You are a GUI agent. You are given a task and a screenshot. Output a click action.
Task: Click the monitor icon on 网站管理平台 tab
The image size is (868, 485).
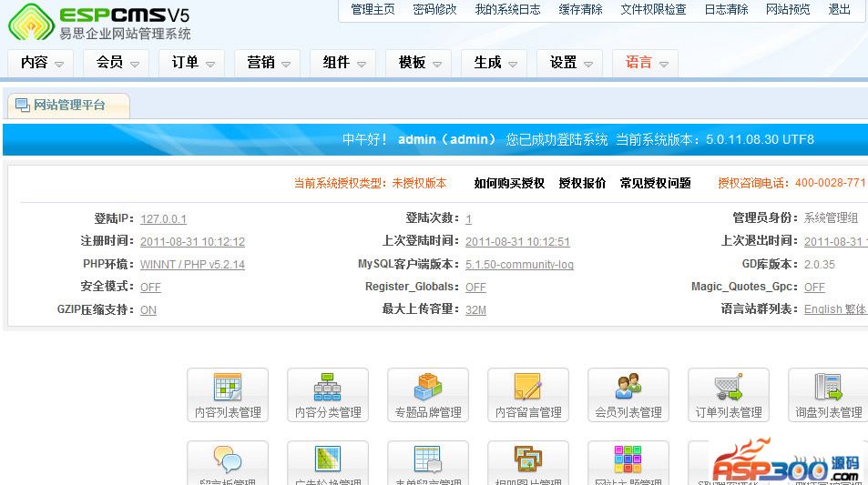tap(22, 105)
